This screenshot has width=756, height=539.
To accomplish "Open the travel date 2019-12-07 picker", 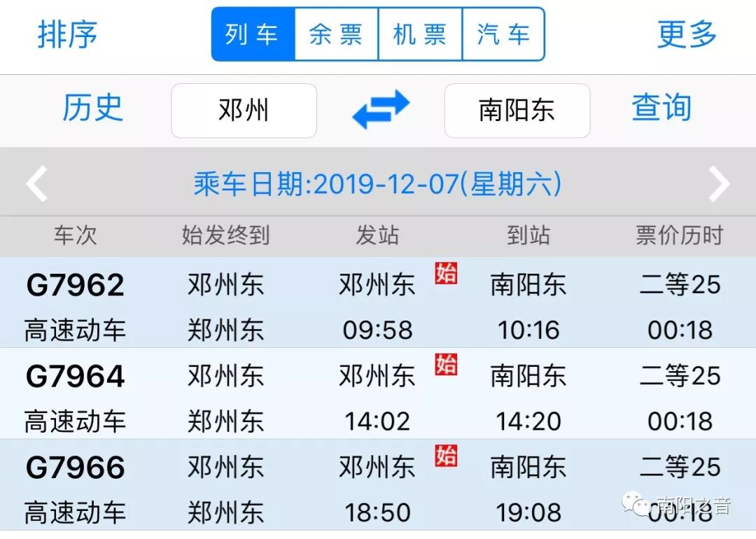I will 377,185.
